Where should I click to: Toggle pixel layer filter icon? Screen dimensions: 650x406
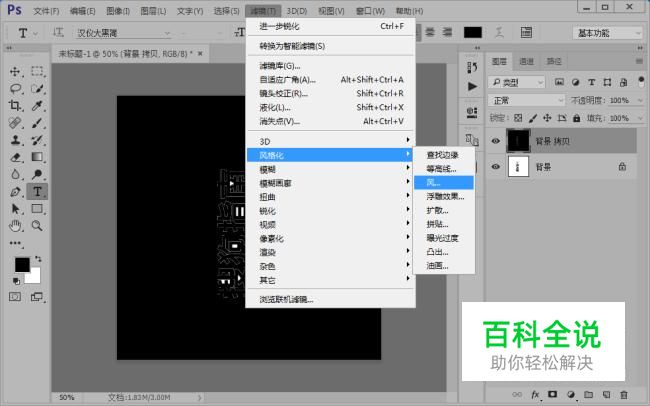(x=559, y=82)
